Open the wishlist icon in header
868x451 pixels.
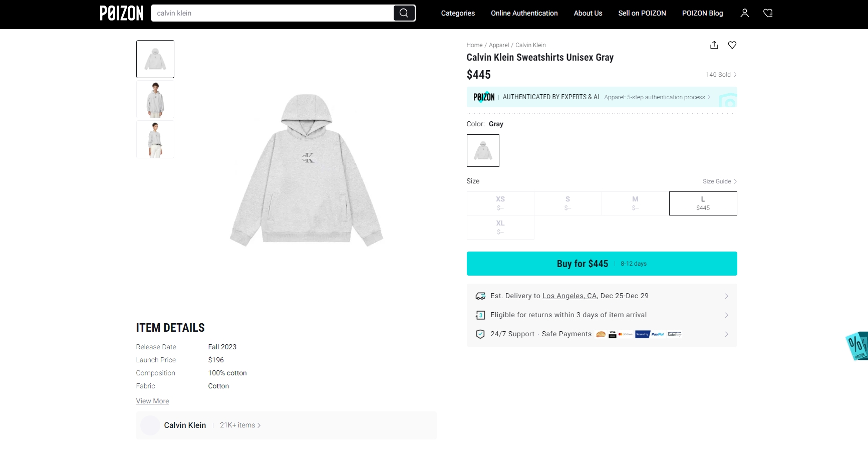(x=768, y=13)
